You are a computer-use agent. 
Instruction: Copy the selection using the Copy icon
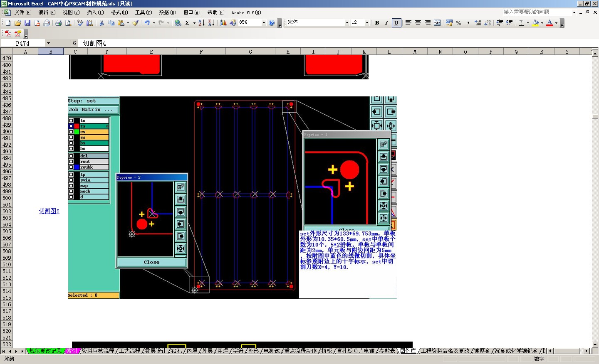[x=111, y=23]
